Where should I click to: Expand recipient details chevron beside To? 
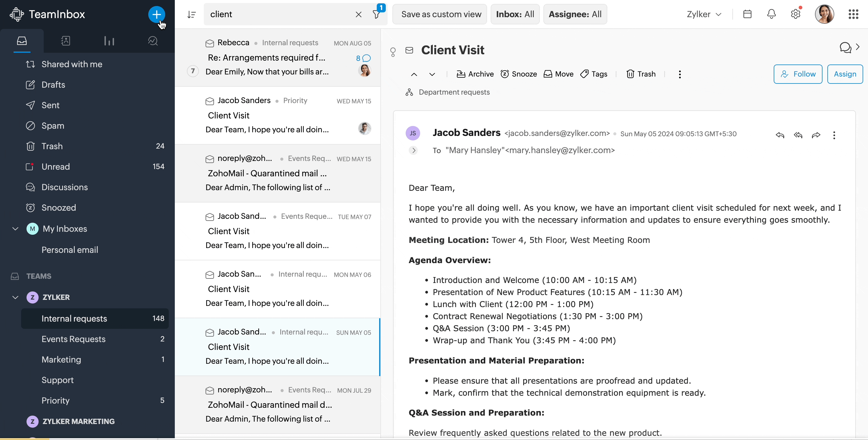pos(414,150)
